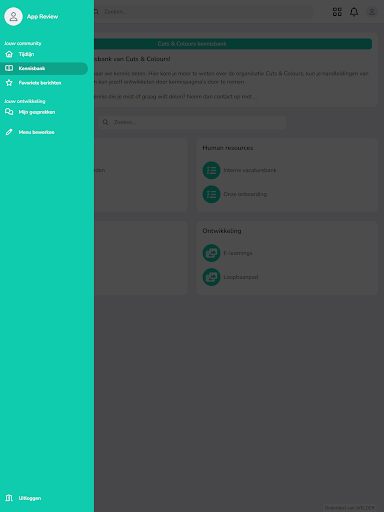Open Mijn gesprekken chat icon
384x512 pixels.
click(9, 112)
